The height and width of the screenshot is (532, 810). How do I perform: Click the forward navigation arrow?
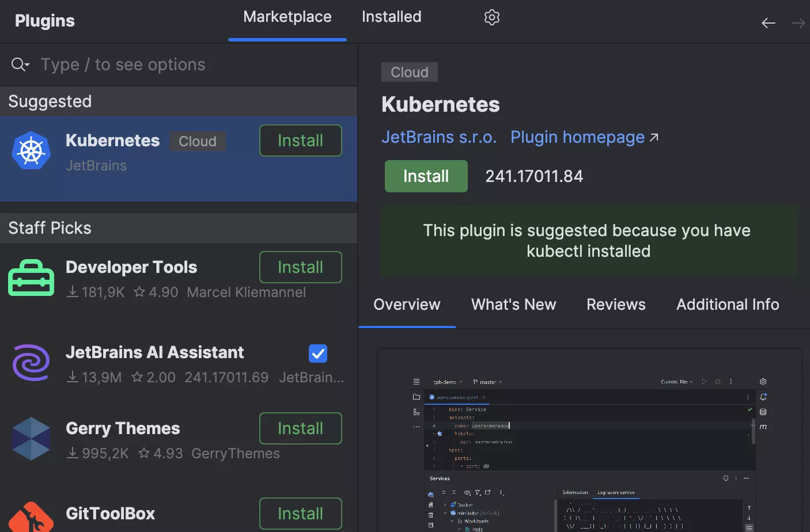(x=798, y=23)
